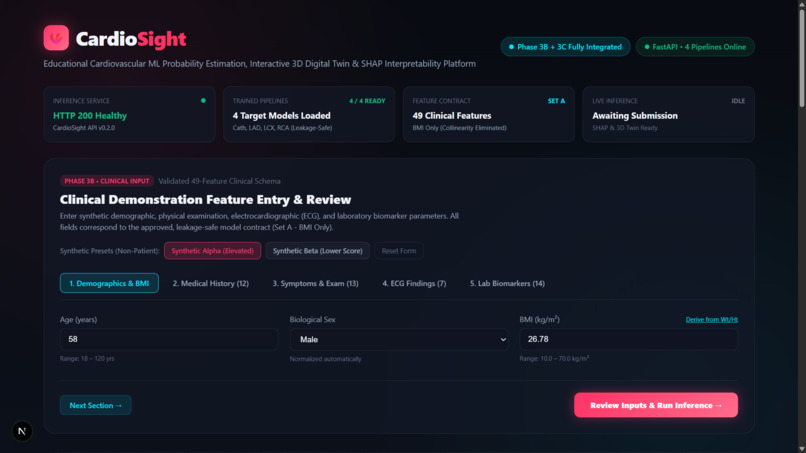Click the 4 / 4 READY label

[367, 101]
